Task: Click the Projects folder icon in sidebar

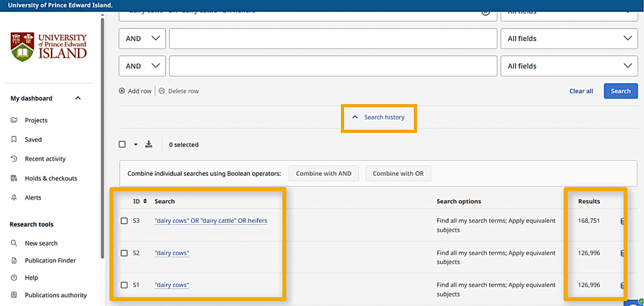Action: (14, 120)
